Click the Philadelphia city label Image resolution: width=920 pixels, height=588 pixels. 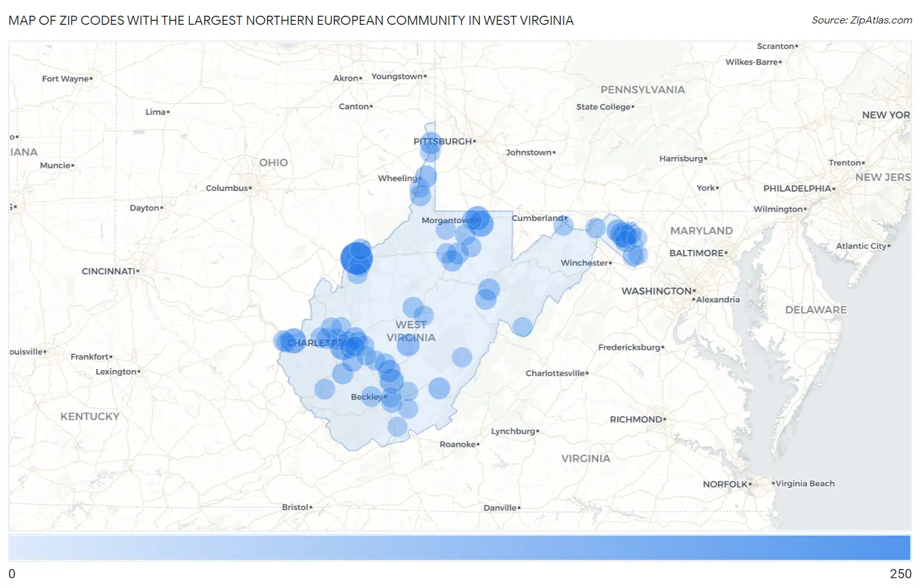tap(797, 188)
